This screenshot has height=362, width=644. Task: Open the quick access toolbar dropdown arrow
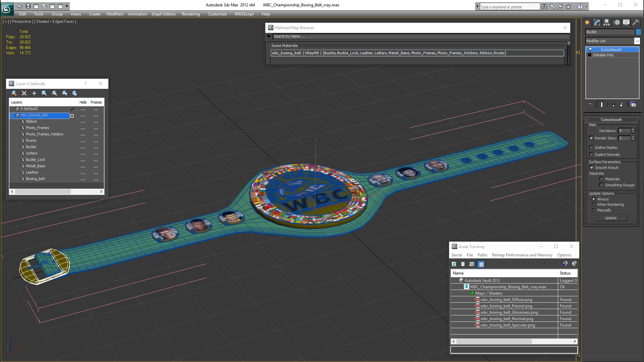(67, 6)
